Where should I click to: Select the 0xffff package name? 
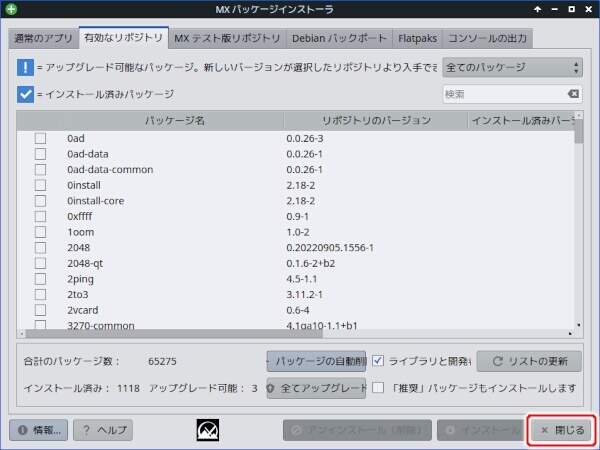pos(80,216)
